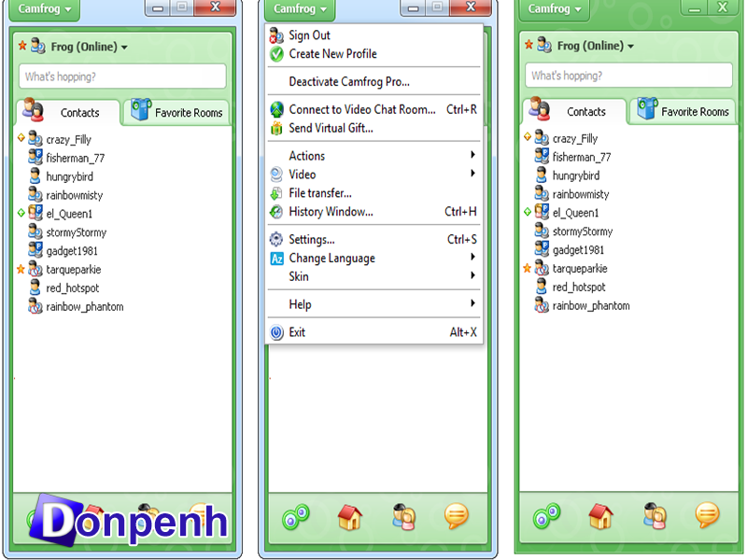Expand Frog (Online) status dropdown in left window
This screenshot has height=560, width=747.
coord(89,47)
